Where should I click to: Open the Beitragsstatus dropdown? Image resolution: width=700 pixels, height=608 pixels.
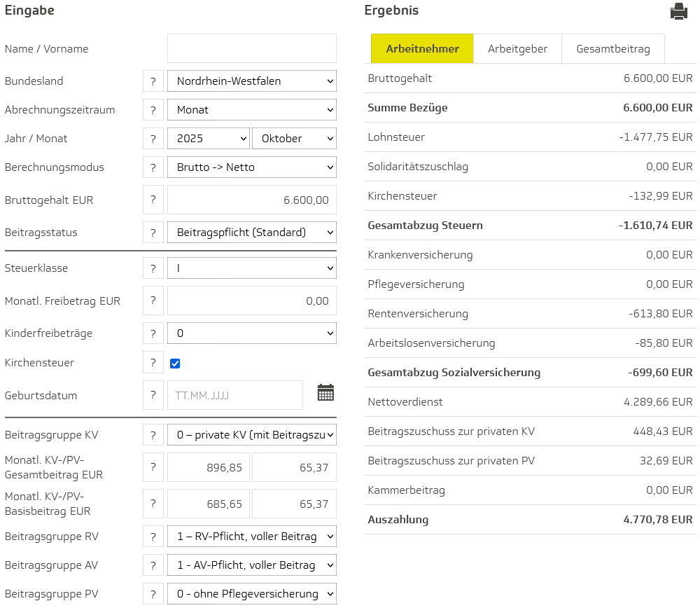(x=251, y=233)
